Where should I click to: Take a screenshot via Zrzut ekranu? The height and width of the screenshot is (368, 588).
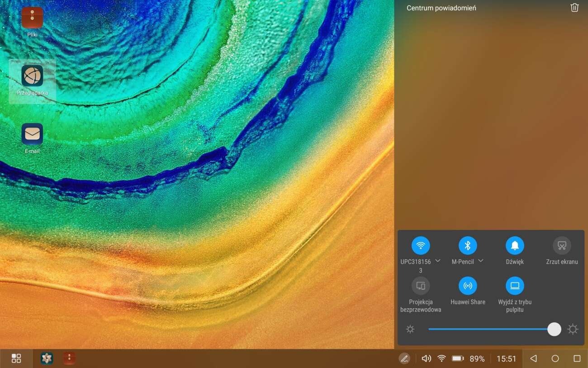tap(562, 245)
